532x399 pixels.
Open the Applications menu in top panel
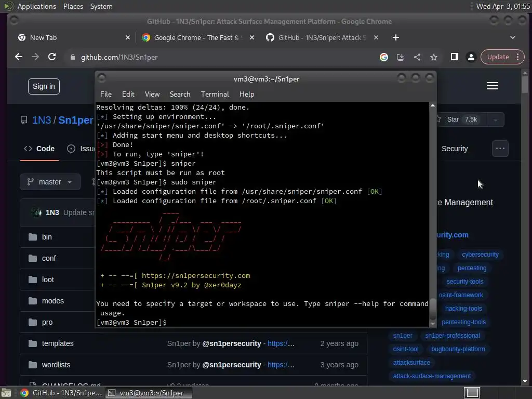tap(37, 6)
